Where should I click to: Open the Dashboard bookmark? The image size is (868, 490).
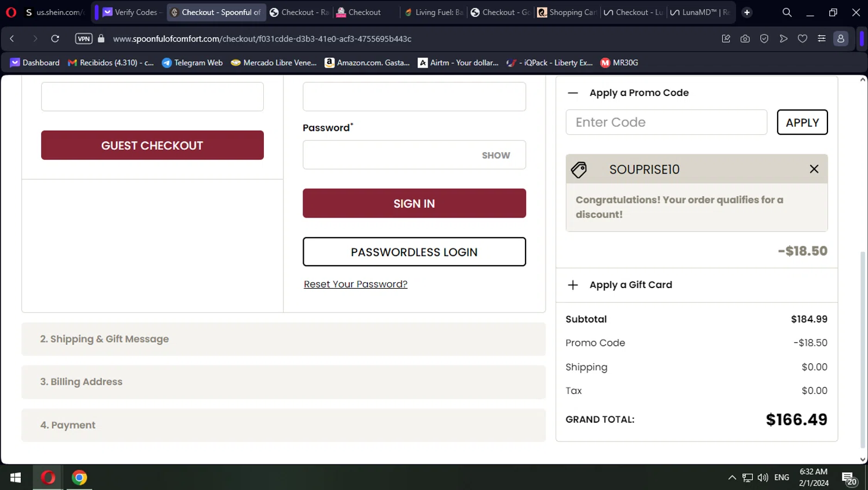[x=35, y=62]
